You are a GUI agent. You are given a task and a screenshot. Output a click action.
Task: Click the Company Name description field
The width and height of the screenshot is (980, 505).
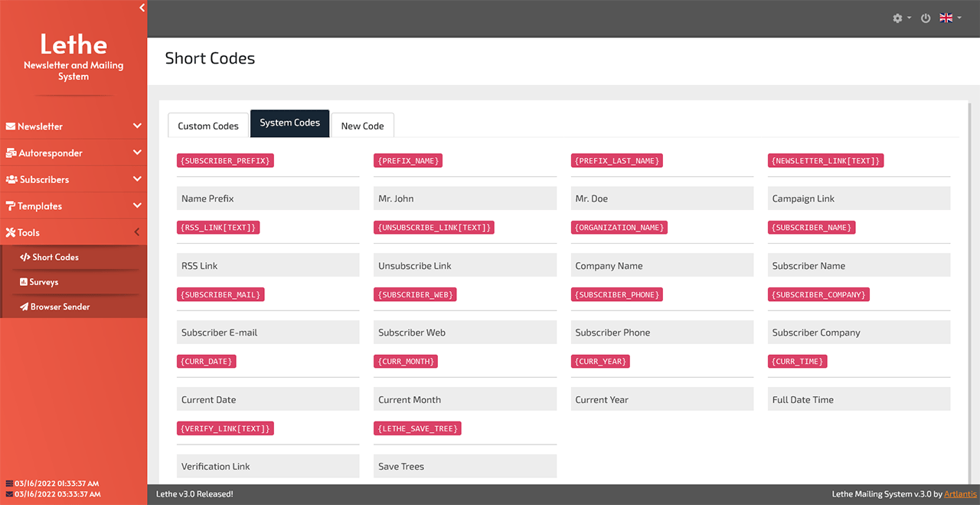click(662, 265)
